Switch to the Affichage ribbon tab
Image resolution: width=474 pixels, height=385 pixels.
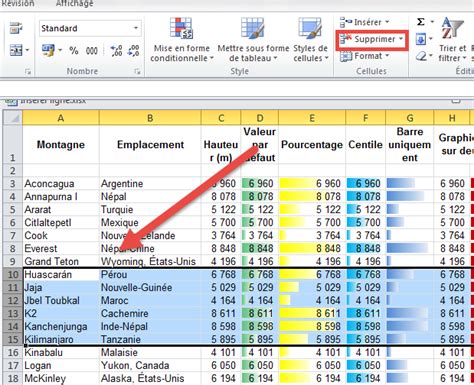[x=74, y=3]
